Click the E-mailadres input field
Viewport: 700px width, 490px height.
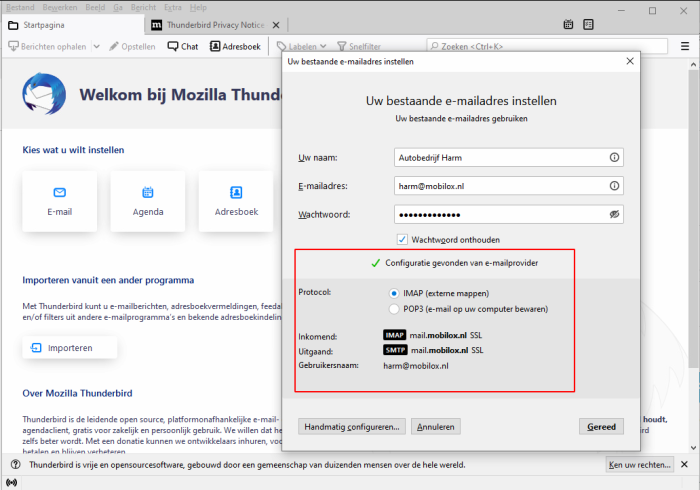[508, 186]
